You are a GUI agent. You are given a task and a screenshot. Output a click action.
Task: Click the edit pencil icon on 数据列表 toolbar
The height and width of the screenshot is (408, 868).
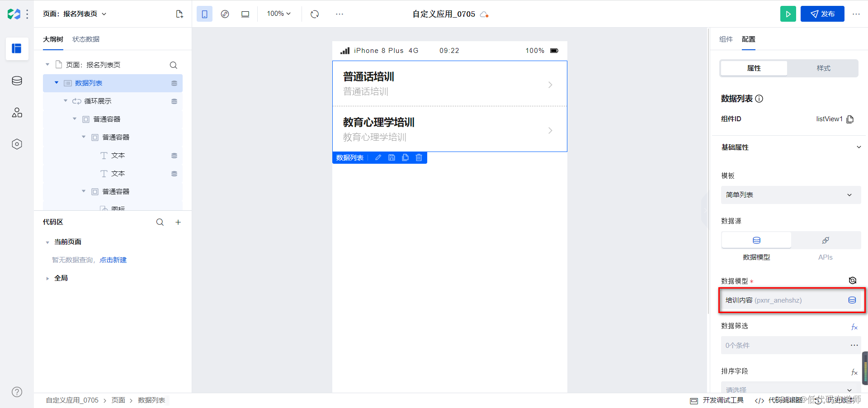pos(378,157)
